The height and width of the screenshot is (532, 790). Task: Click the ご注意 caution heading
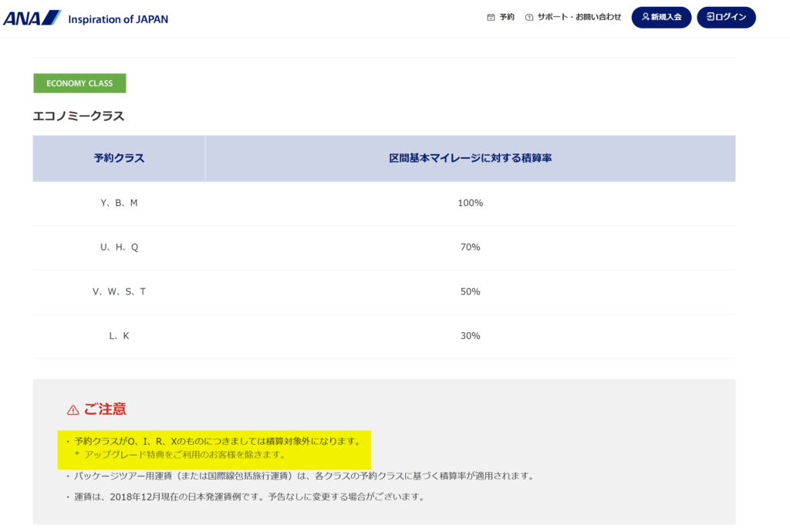(105, 409)
